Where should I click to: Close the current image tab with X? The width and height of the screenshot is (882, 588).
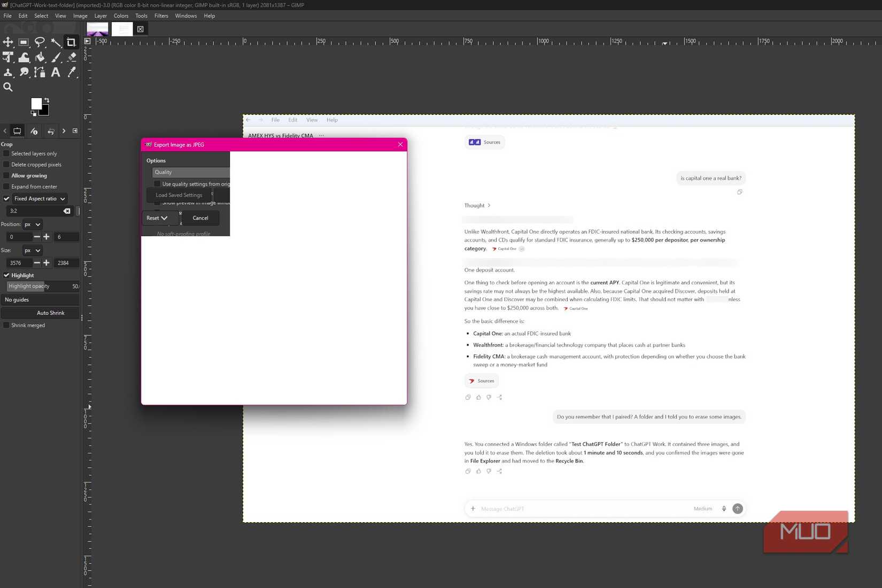[x=140, y=29]
